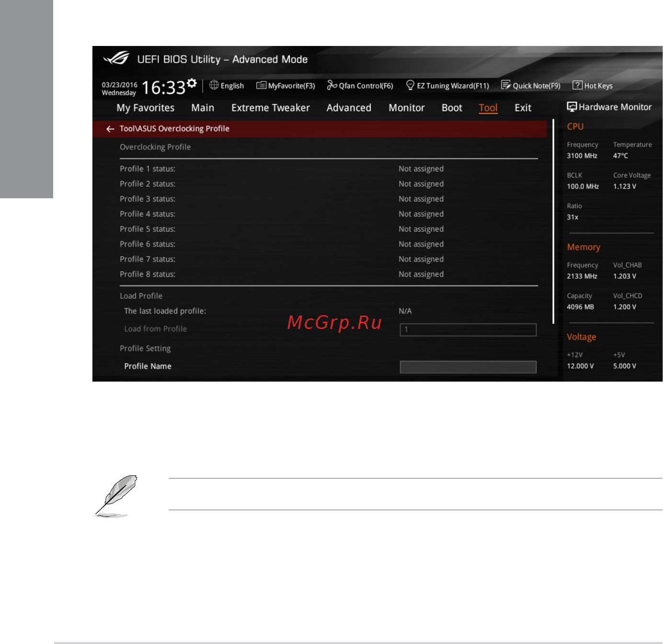This screenshot has width=663, height=644.
Task: Click the Voltage section heading
Action: point(582,337)
